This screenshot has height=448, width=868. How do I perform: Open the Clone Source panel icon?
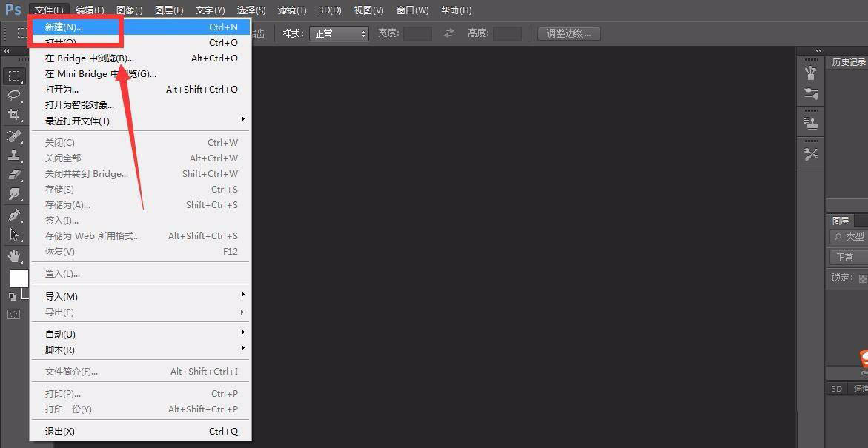coord(811,124)
